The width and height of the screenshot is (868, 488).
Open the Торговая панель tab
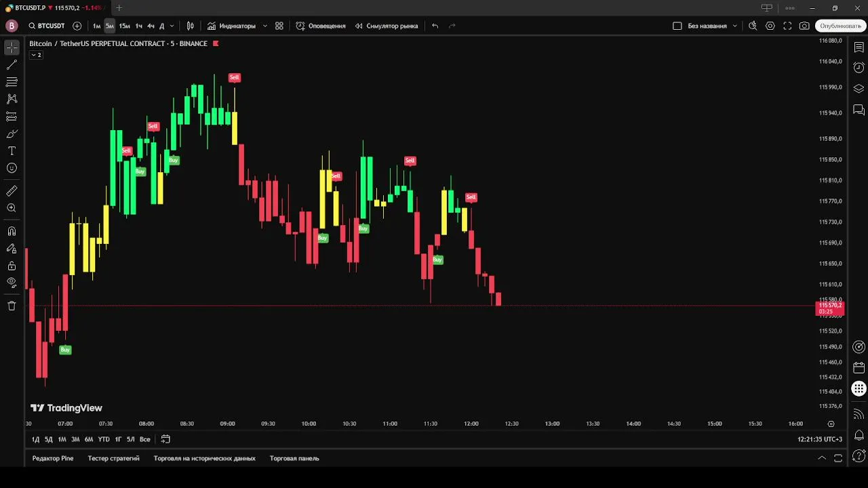click(x=294, y=458)
